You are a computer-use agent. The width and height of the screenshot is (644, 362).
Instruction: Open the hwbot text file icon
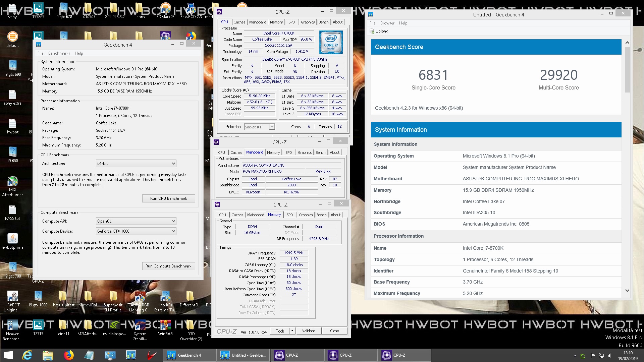click(12, 126)
